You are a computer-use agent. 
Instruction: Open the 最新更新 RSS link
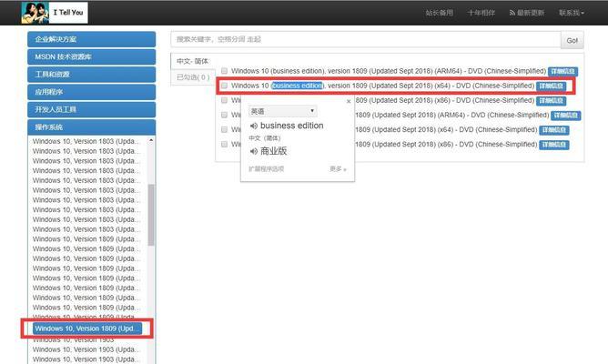[527, 13]
